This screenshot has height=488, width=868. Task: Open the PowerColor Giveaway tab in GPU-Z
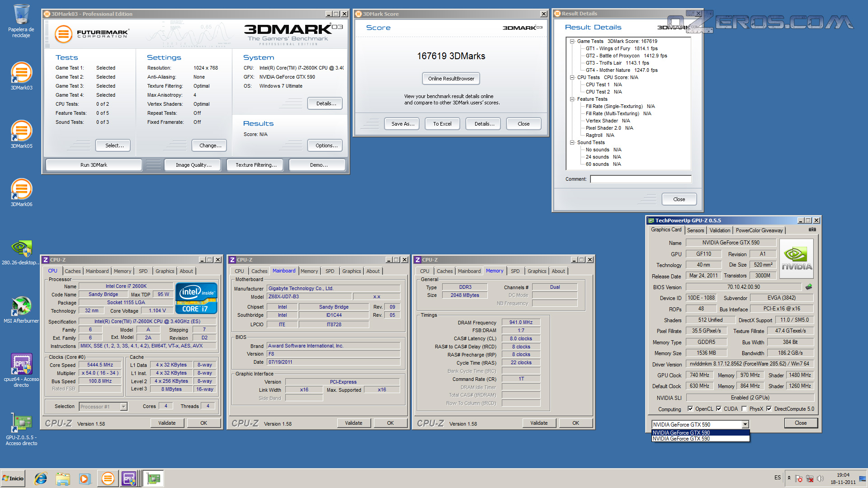[759, 230]
